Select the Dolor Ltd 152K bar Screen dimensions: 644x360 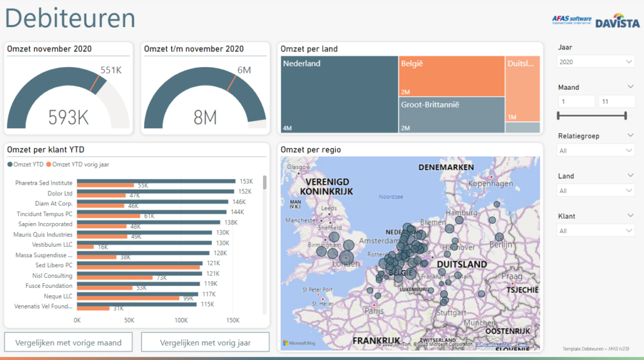point(155,191)
